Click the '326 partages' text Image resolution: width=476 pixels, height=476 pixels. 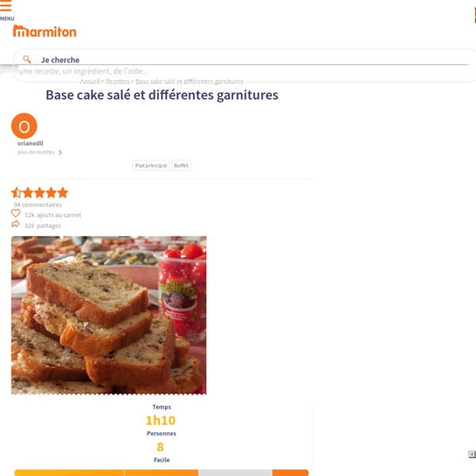42,225
